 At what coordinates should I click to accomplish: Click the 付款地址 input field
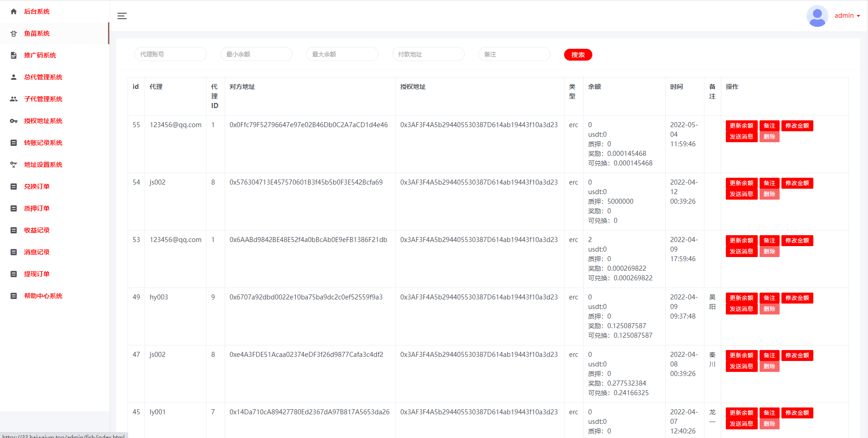(428, 54)
